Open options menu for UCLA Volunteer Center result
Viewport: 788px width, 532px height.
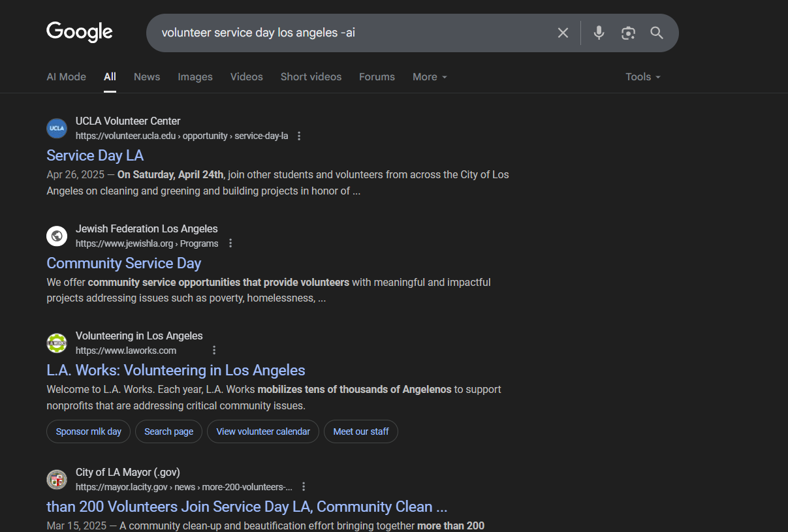pos(299,136)
